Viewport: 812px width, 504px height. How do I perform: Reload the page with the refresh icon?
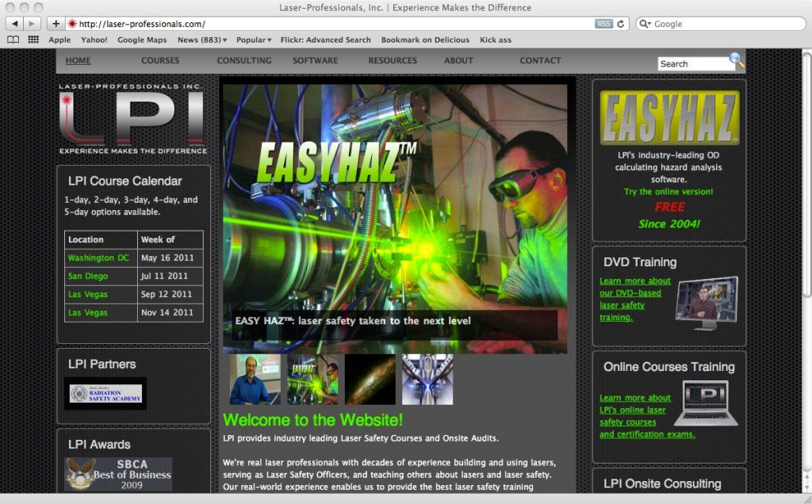622,24
